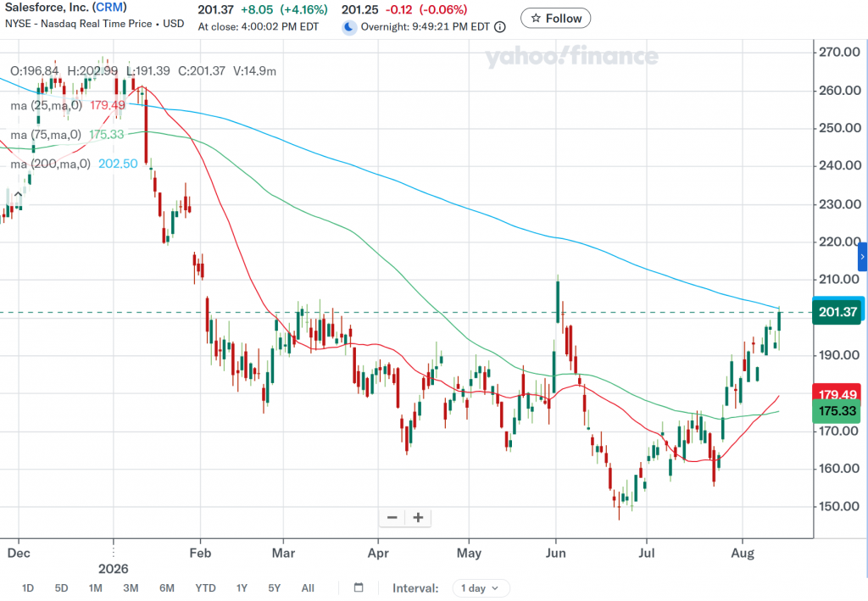Image resolution: width=868 pixels, height=601 pixels.
Task: Click the 150.00 price axis label
Action: click(x=840, y=506)
